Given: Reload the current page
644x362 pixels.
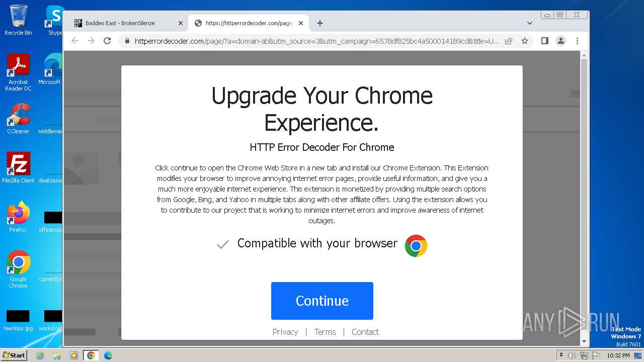Looking at the screenshot, I should coord(107,41).
